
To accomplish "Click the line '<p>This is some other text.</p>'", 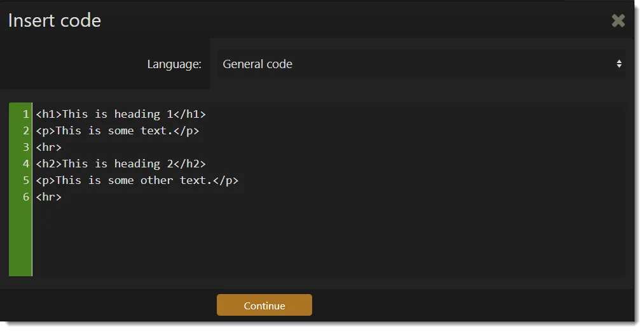I will coord(137,180).
